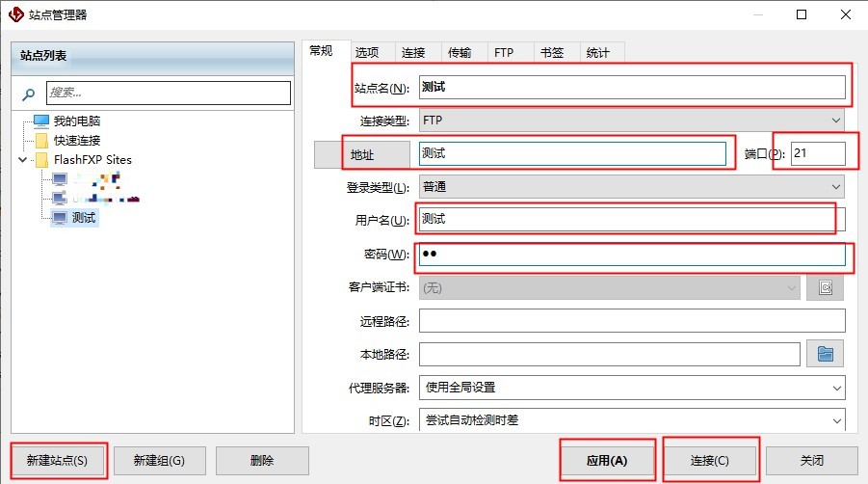Click the address input field
The image size is (868, 484).
point(572,153)
